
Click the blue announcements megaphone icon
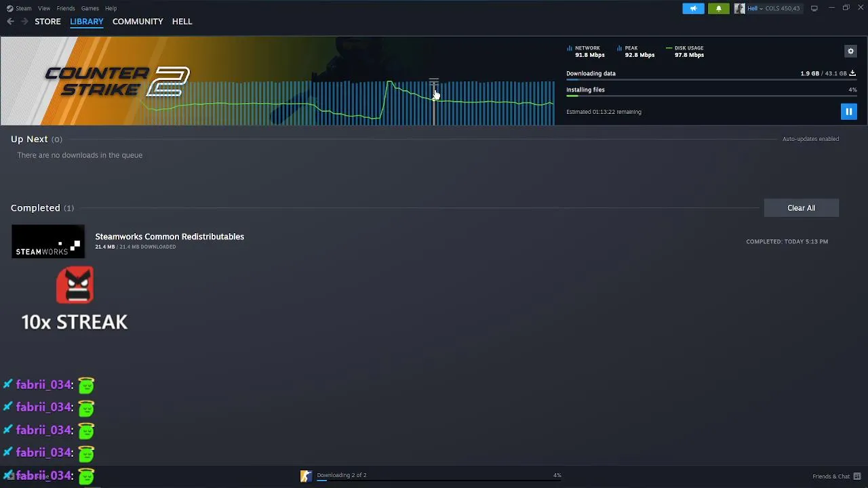point(693,8)
